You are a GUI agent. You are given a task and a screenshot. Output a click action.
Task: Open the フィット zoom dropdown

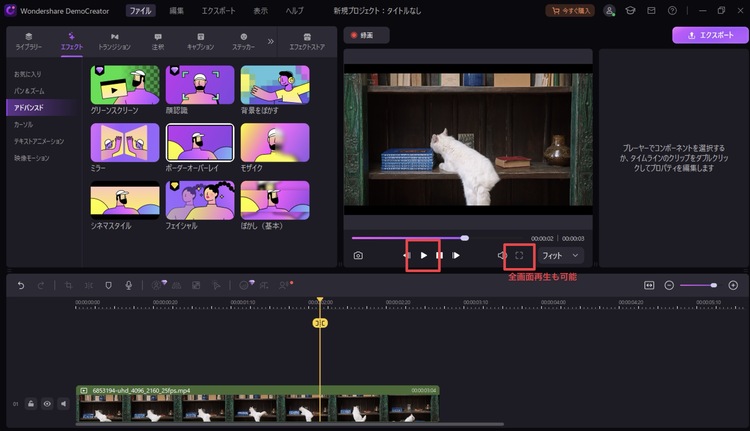click(x=561, y=255)
